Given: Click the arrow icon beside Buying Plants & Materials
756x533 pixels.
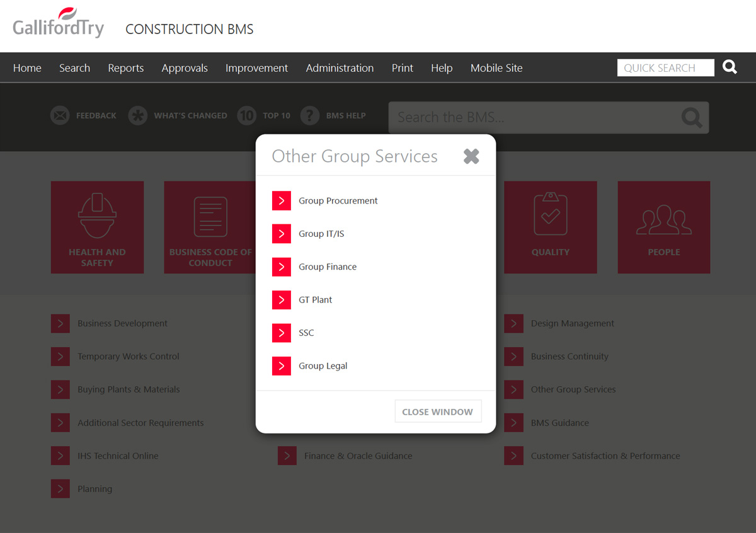Looking at the screenshot, I should click(60, 389).
